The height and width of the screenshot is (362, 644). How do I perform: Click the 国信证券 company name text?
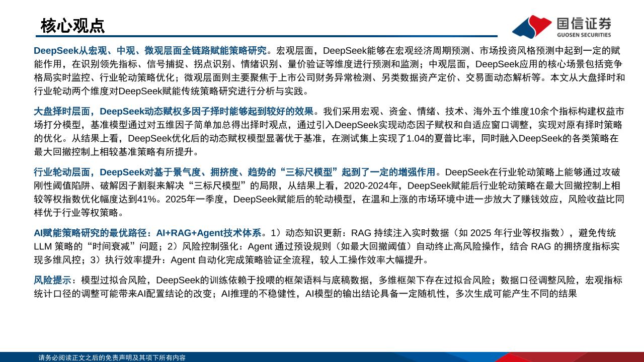pyautogui.click(x=584, y=23)
